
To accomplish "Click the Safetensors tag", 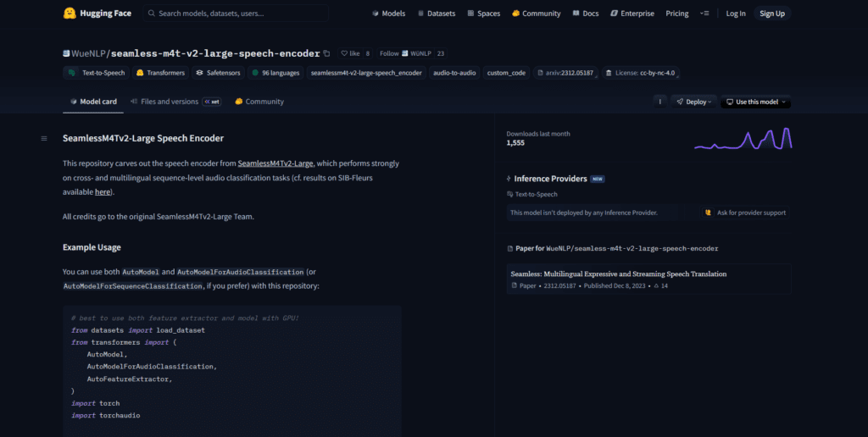I will click(218, 73).
